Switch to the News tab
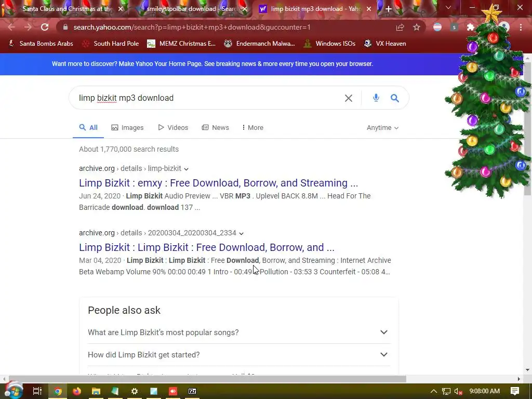 coord(216,128)
